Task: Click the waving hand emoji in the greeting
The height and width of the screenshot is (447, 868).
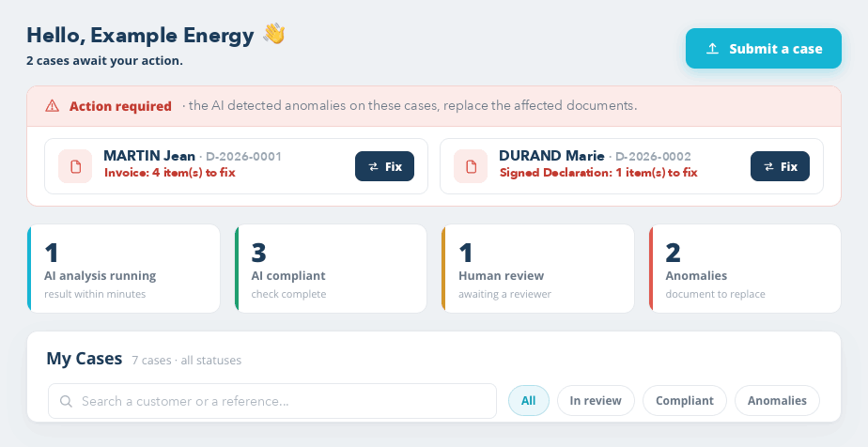Action: pyautogui.click(x=273, y=35)
